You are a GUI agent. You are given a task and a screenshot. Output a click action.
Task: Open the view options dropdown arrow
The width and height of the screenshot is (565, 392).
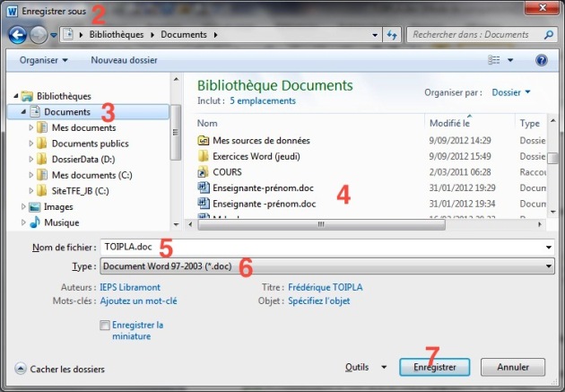click(510, 60)
